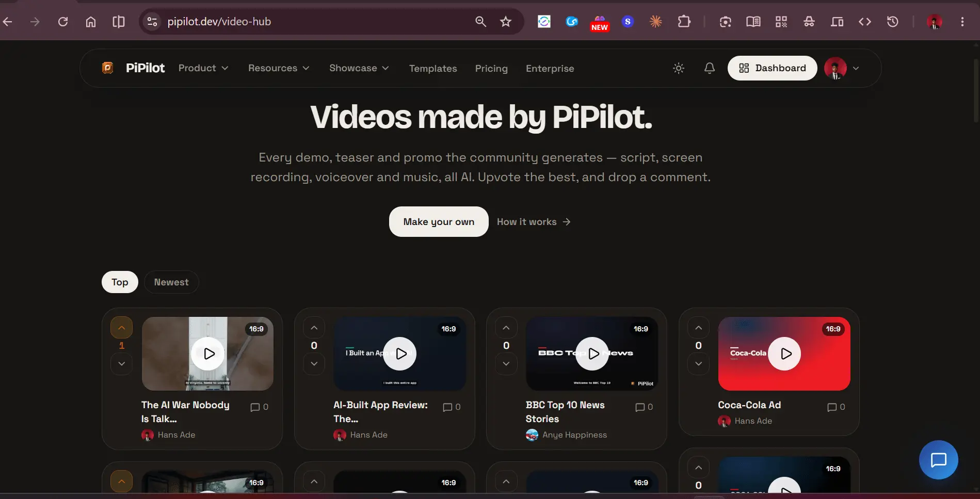This screenshot has height=499, width=980.
Task: Play the BBC Top News video
Action: pos(592,354)
